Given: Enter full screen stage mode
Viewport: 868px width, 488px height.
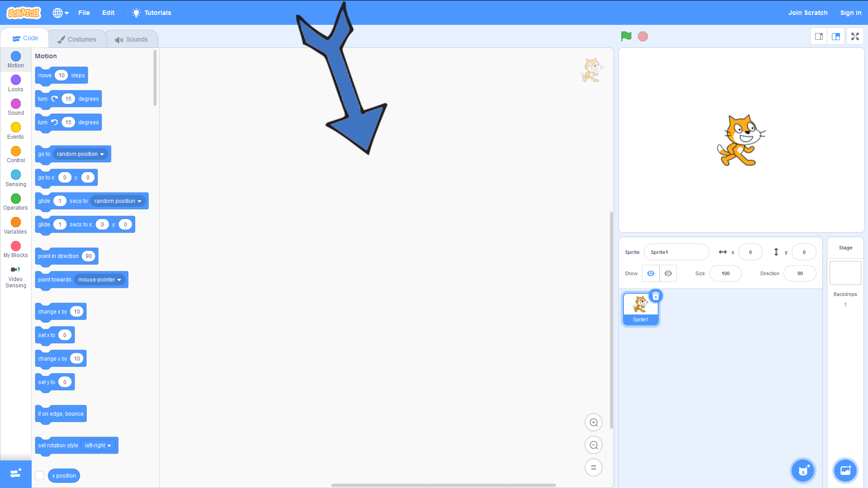Looking at the screenshot, I should [855, 37].
